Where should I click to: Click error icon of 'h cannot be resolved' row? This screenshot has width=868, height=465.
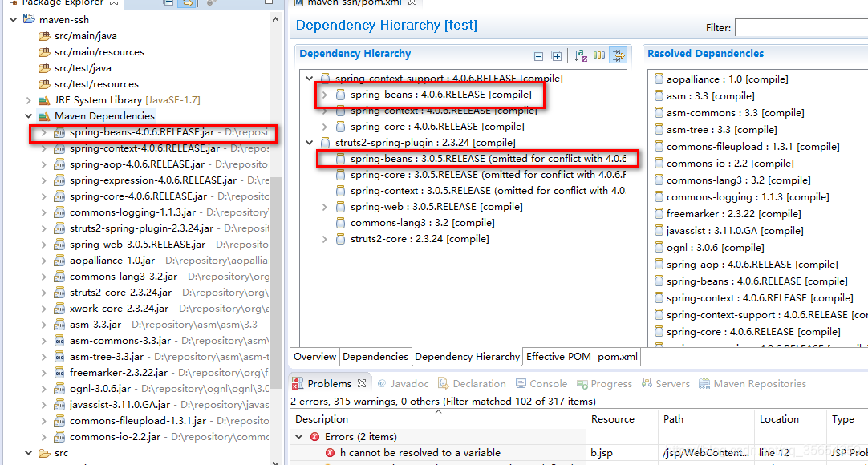(x=330, y=453)
